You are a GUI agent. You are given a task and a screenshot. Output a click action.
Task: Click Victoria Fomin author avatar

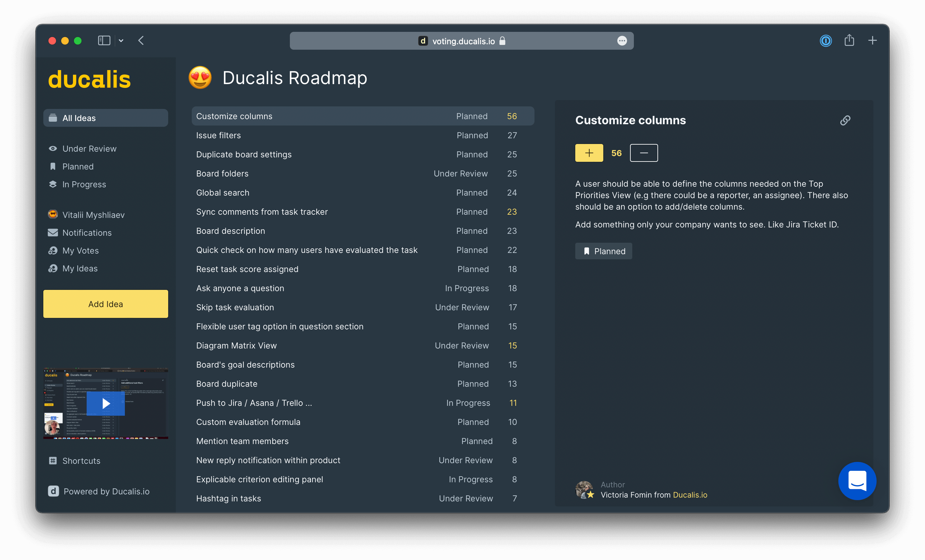tap(584, 490)
